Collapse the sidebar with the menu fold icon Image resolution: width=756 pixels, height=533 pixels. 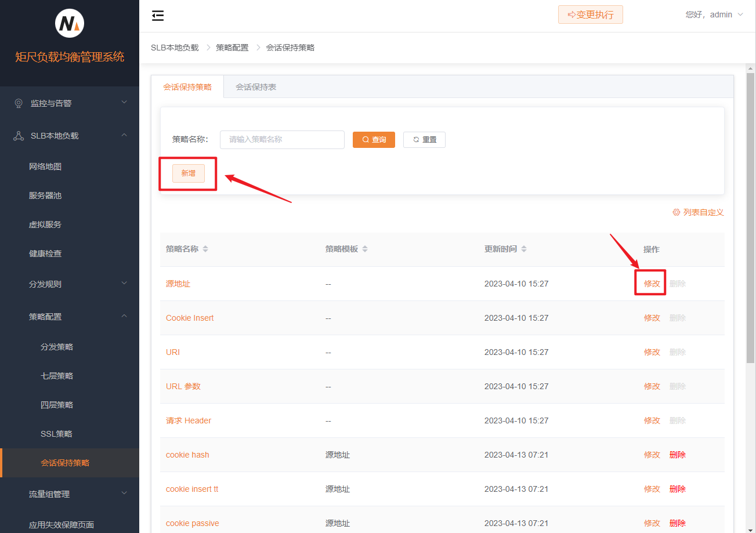(x=158, y=16)
